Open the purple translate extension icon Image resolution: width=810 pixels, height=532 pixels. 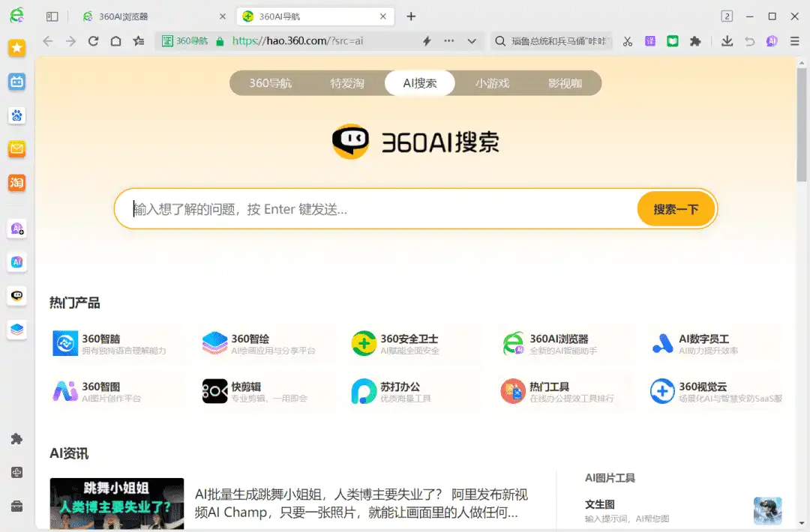(650, 41)
